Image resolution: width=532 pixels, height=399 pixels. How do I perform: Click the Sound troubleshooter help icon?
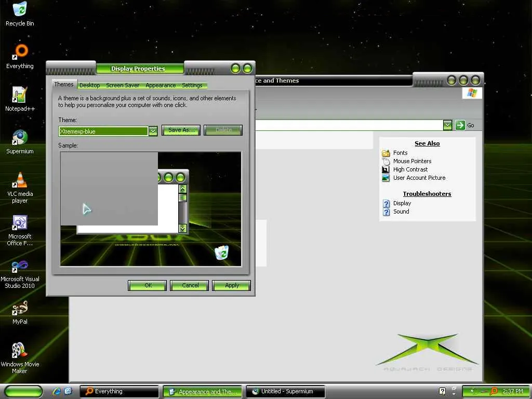(x=387, y=212)
